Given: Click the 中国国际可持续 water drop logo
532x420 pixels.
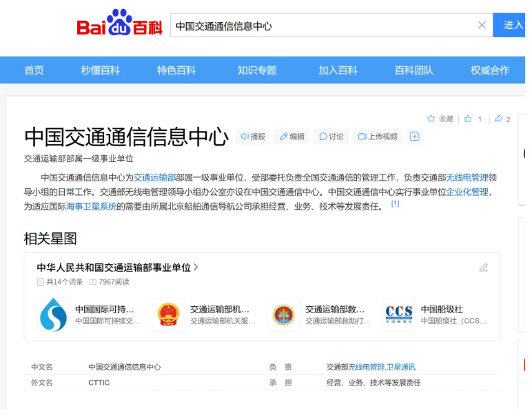Looking at the screenshot, I should coord(53,314).
